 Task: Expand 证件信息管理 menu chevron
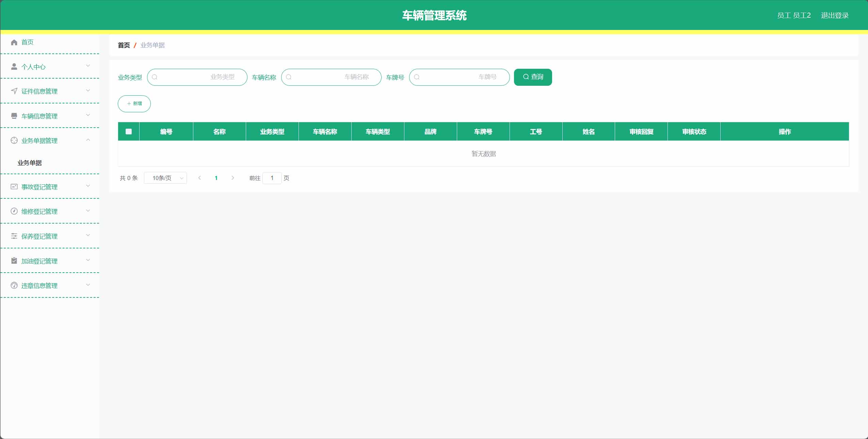tap(88, 90)
